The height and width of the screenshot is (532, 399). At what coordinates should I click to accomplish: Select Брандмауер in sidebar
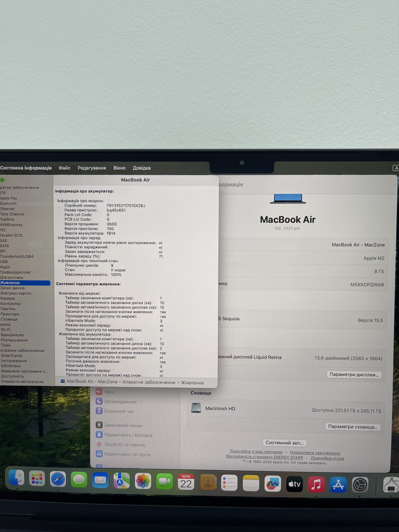click(x=12, y=335)
